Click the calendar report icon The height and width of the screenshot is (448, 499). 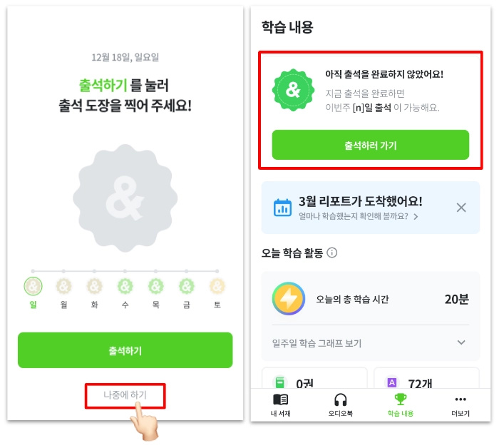[x=283, y=208]
